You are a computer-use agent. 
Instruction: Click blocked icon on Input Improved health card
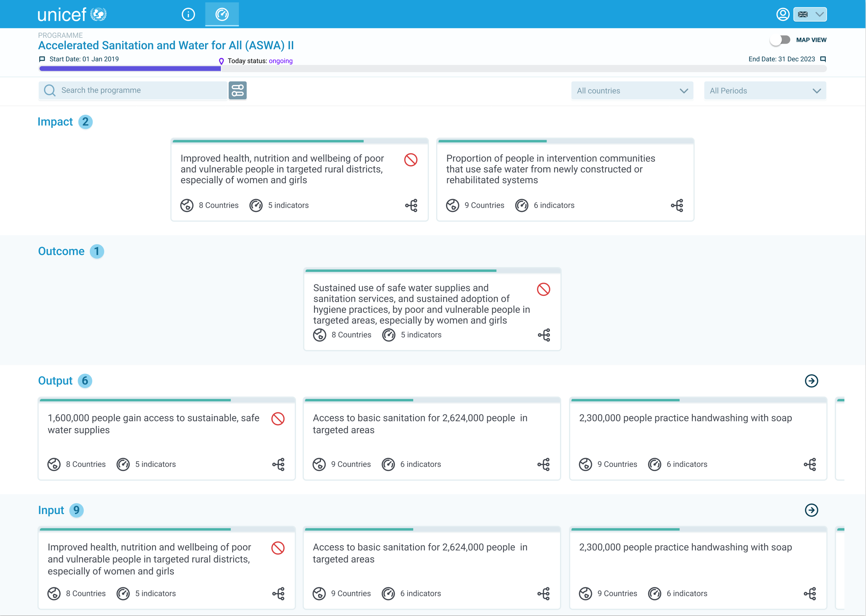tap(278, 548)
